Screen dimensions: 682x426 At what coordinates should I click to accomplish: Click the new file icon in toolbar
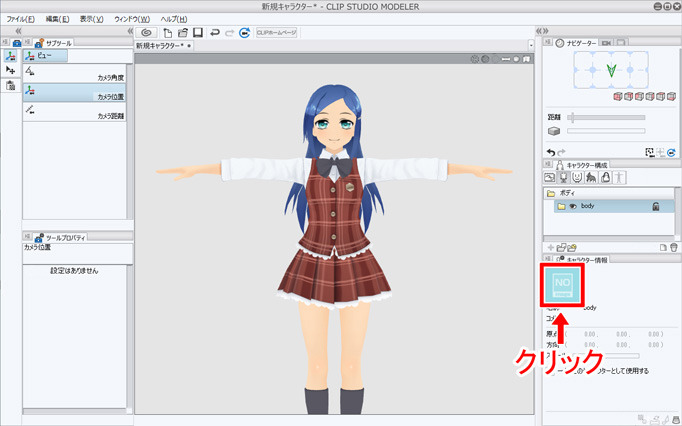(x=168, y=33)
